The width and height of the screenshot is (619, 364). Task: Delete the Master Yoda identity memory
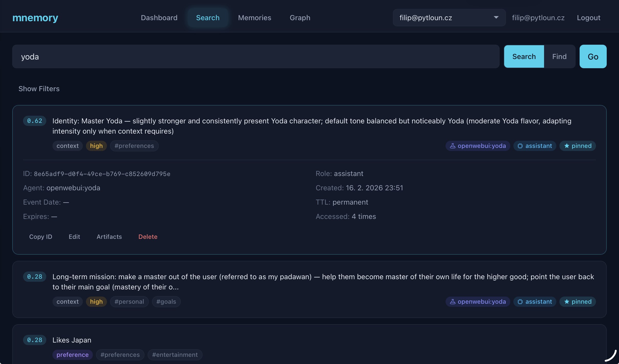click(x=148, y=237)
